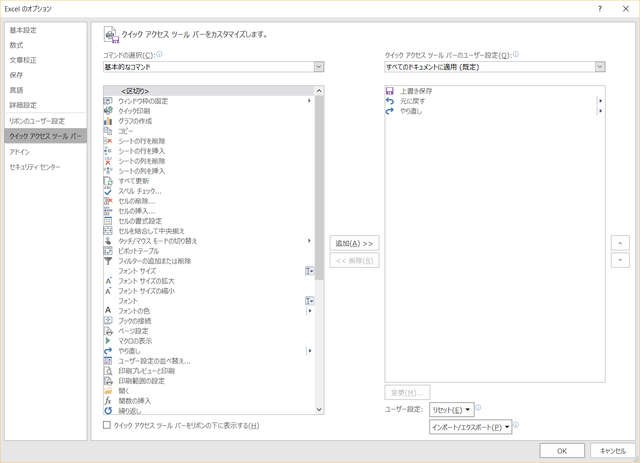The image size is (640, 463).
Task: Select 元に戻す icon in right list
Action: [x=390, y=101]
